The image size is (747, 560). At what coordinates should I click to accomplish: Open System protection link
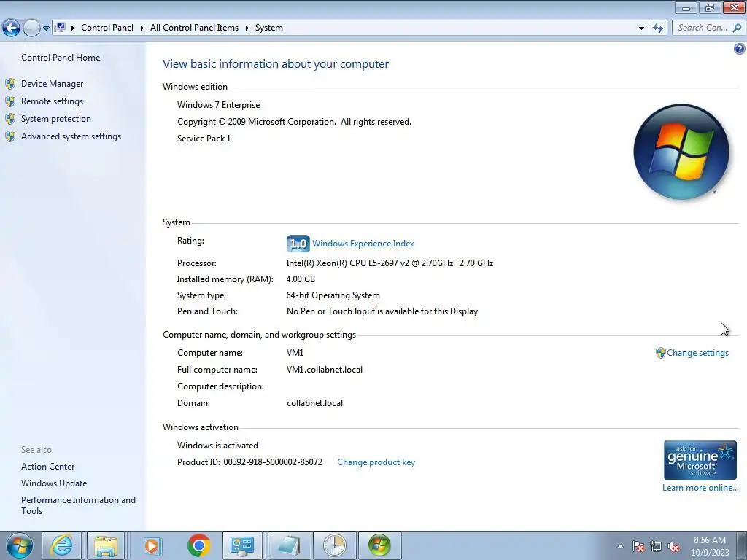coord(55,119)
